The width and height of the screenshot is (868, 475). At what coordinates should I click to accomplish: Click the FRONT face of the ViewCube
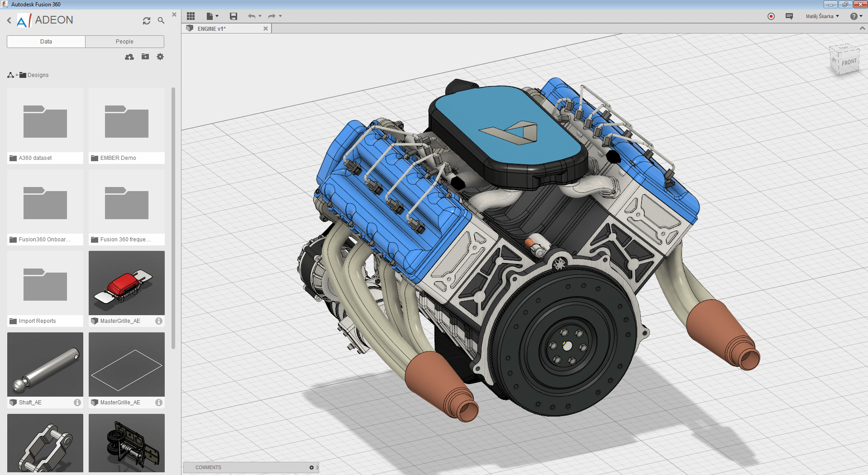pyautogui.click(x=849, y=62)
